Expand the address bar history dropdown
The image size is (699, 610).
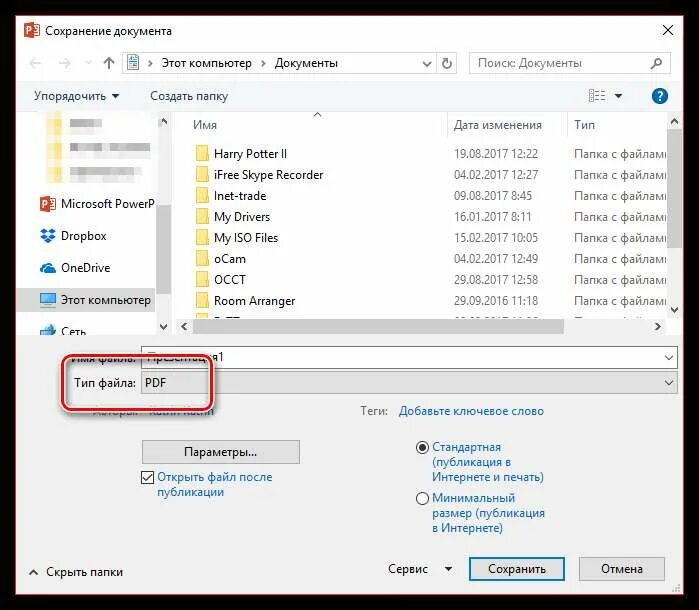tap(427, 64)
